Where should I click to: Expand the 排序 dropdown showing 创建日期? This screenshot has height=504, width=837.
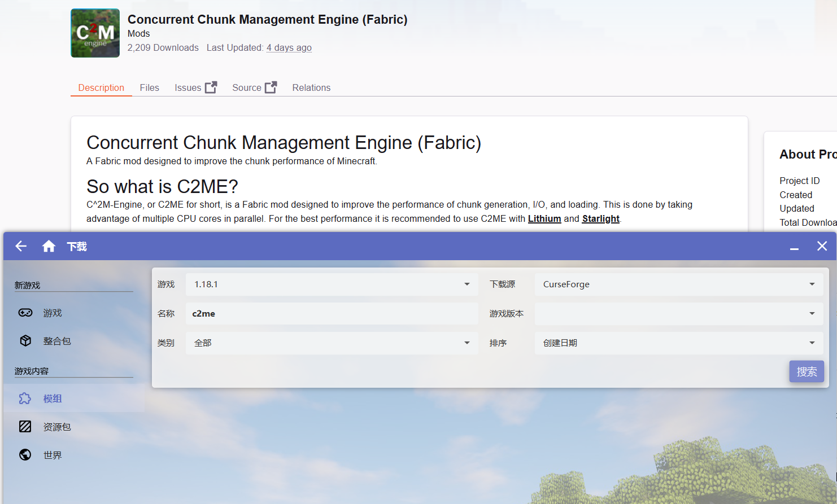tap(679, 343)
